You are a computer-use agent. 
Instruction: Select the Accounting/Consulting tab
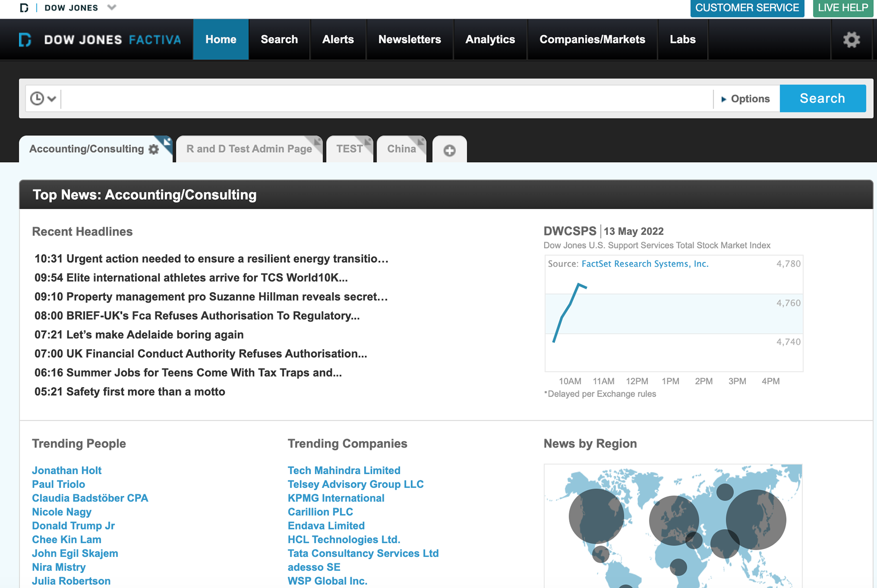point(87,149)
